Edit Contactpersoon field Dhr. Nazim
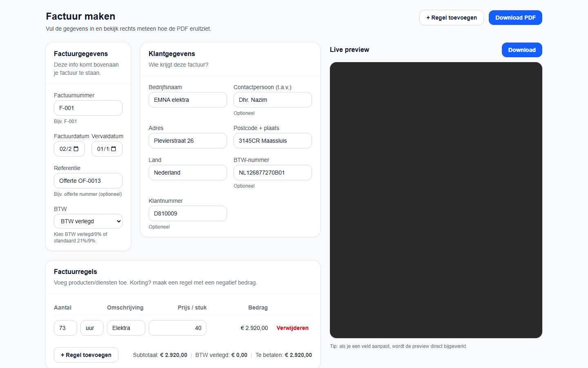 coord(273,100)
